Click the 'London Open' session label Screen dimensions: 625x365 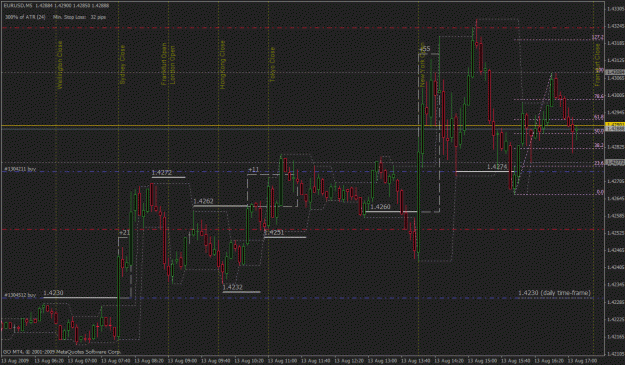tap(173, 65)
